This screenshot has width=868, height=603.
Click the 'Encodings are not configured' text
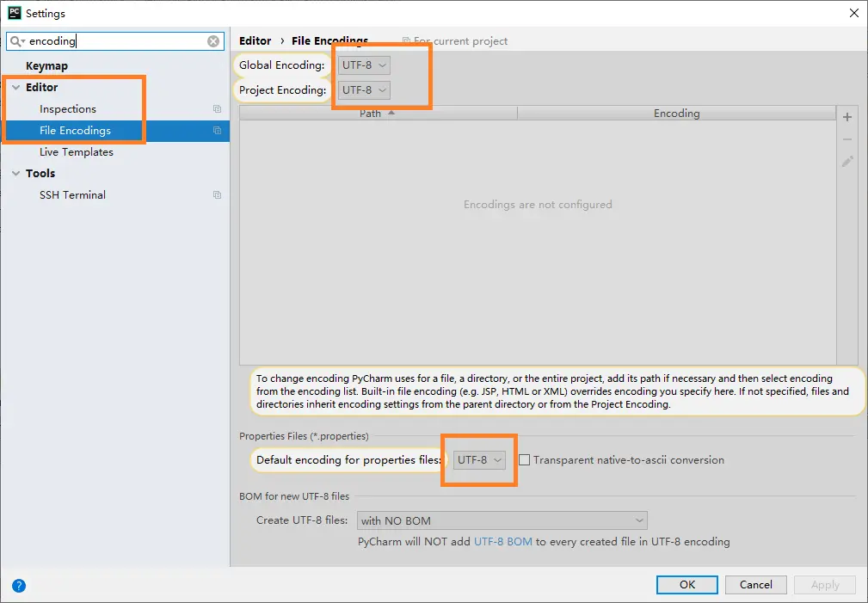point(538,205)
